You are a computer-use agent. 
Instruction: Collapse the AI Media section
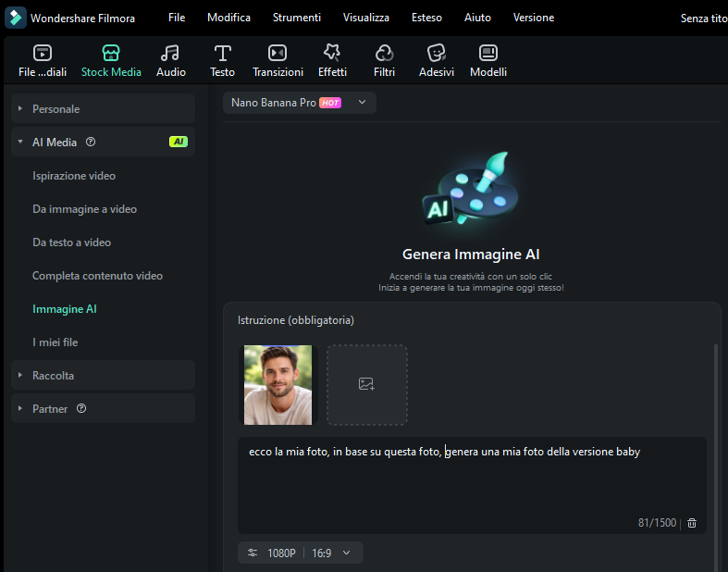pyautogui.click(x=20, y=143)
